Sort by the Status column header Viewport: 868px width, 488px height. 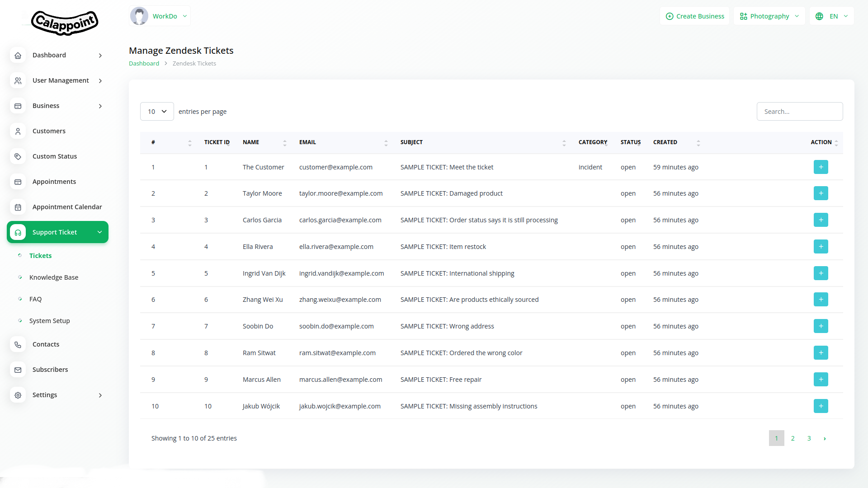(x=631, y=142)
